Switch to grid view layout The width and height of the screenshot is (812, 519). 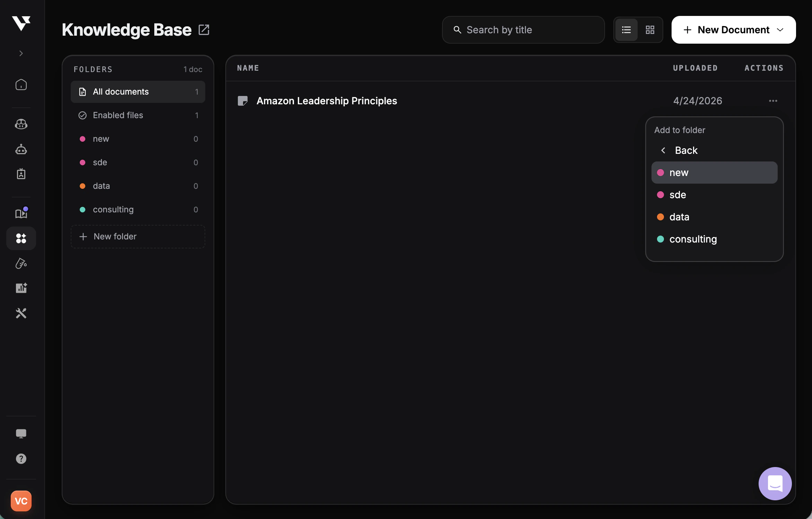[650, 30]
